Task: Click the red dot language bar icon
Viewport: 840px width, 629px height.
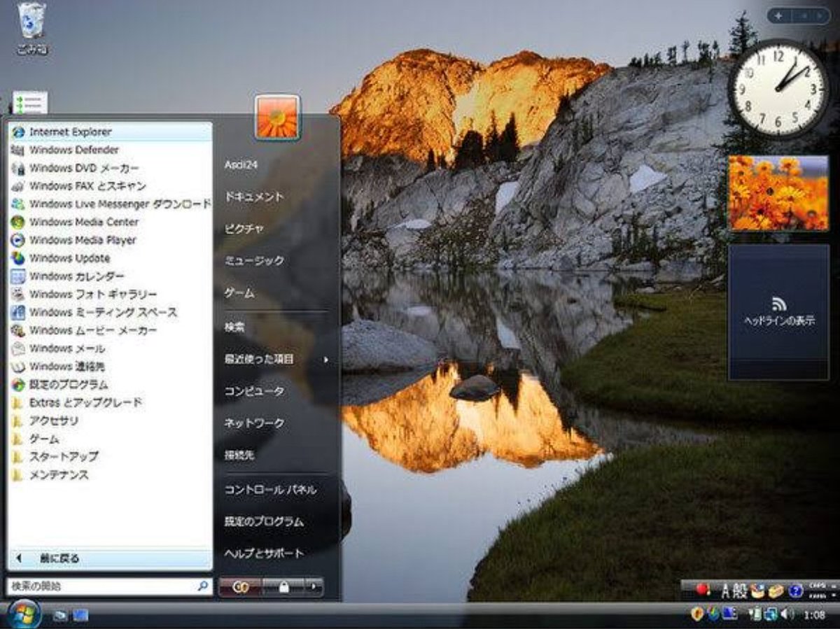Action: (704, 591)
